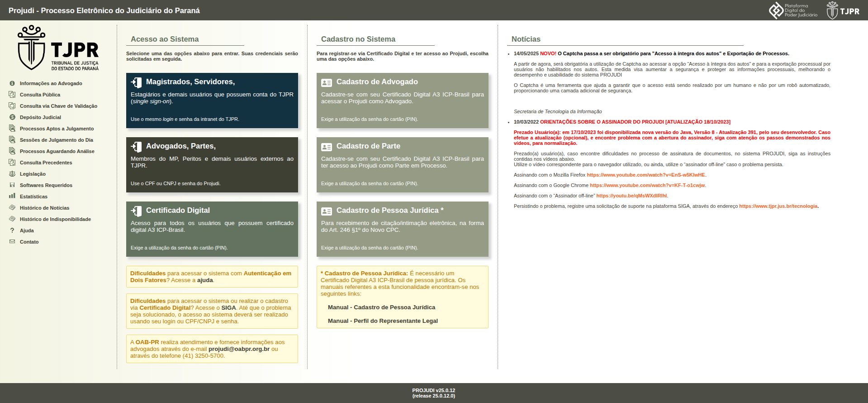
Task: Click the login icon in Magistrados, Servidores card
Action: pyautogui.click(x=136, y=82)
